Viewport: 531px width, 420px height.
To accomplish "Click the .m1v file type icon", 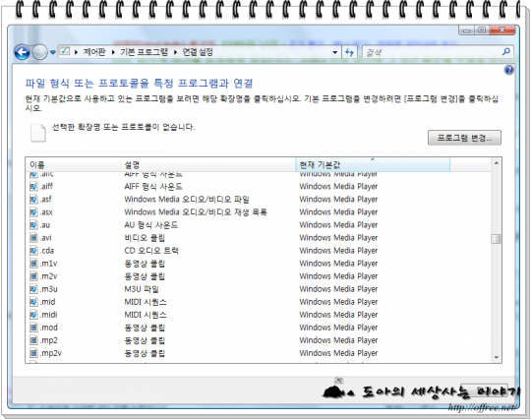I will click(x=33, y=264).
